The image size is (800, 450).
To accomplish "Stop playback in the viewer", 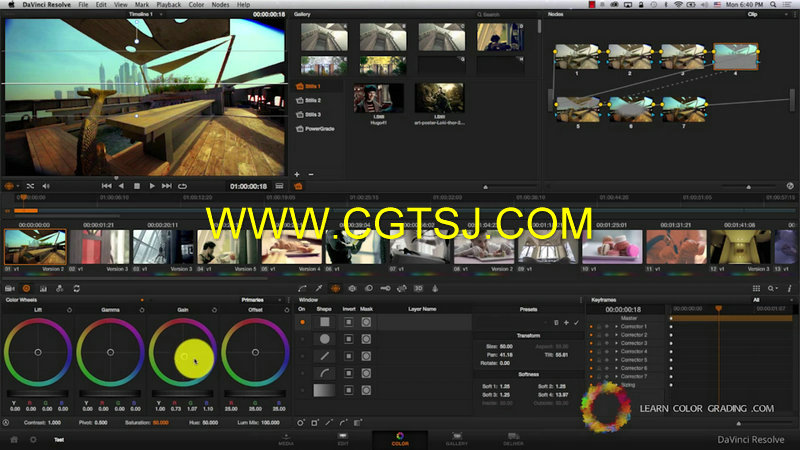I will pyautogui.click(x=137, y=186).
